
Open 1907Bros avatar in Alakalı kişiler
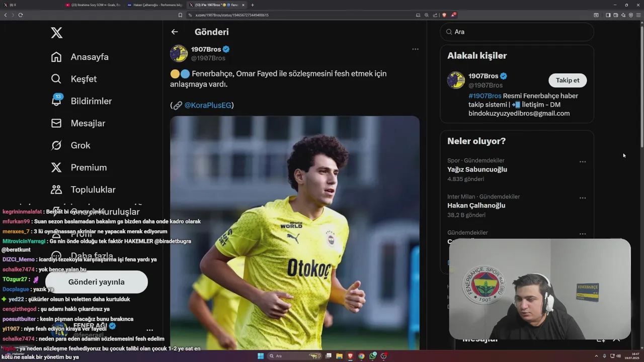tap(456, 80)
